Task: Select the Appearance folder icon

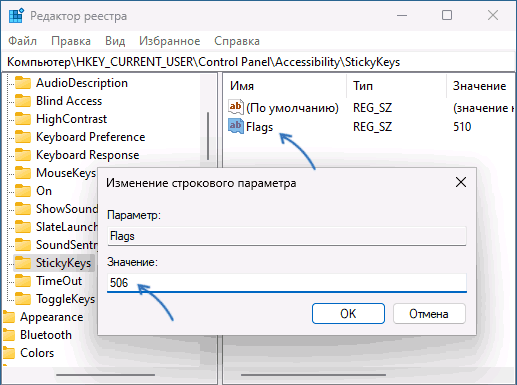Action: coord(9,317)
